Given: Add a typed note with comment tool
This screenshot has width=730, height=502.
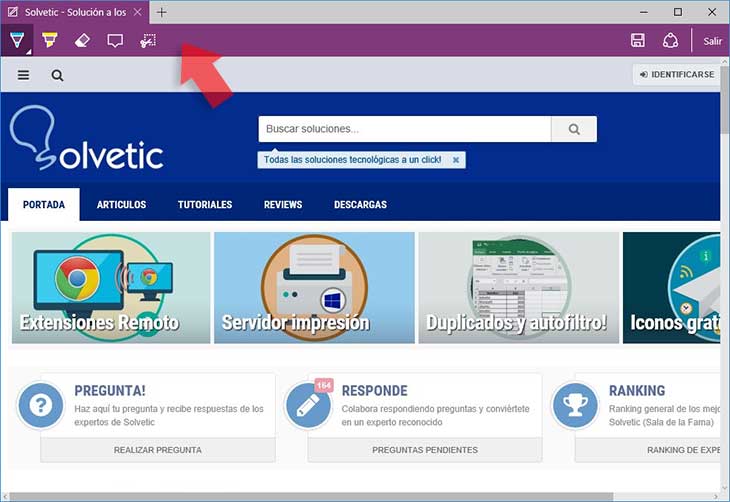Looking at the screenshot, I should click(x=115, y=41).
